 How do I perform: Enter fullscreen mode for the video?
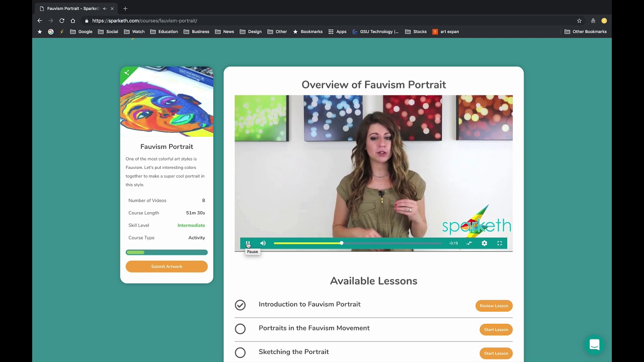click(x=500, y=243)
